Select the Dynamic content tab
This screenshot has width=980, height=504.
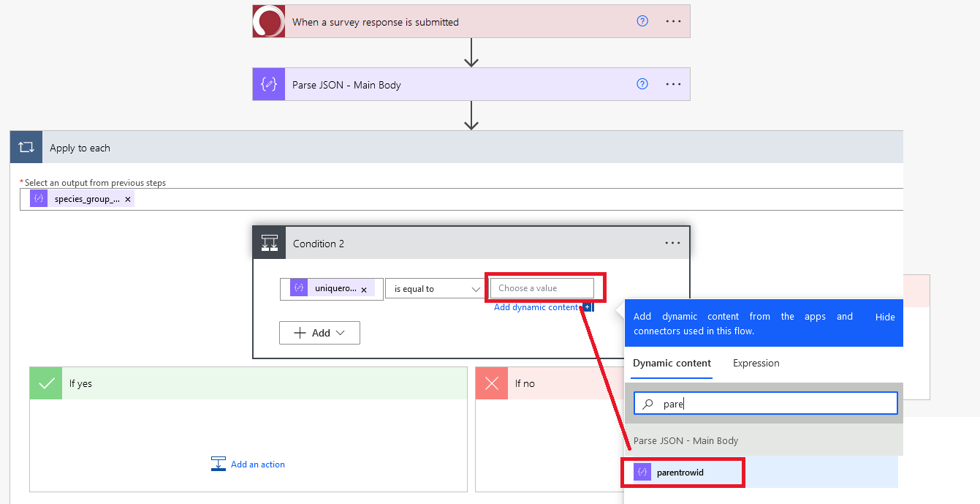point(672,363)
